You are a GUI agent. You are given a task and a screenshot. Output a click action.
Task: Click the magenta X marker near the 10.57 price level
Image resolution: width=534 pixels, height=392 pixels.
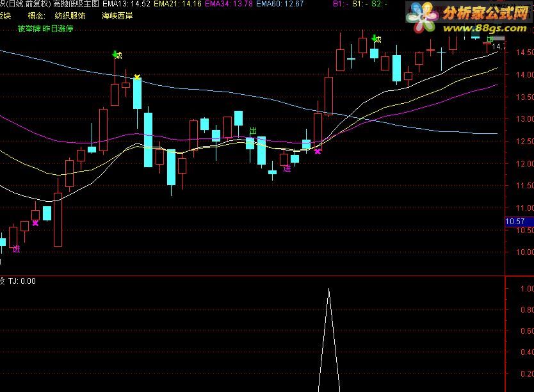coord(35,223)
